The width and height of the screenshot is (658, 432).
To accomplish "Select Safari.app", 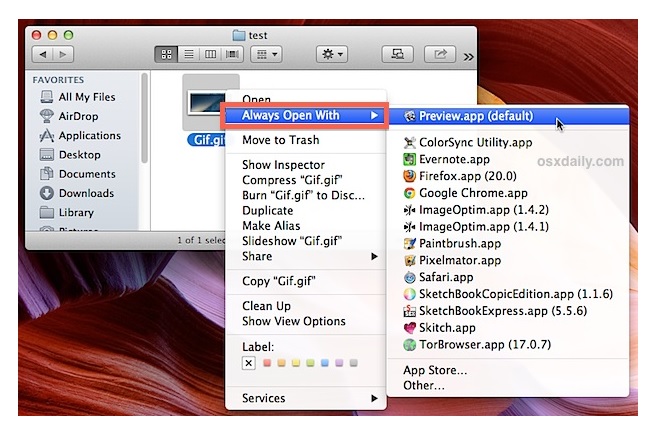I will tap(508, 277).
